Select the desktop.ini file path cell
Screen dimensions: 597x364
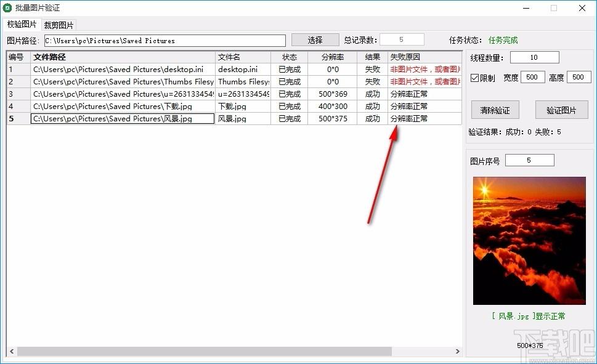pos(123,70)
